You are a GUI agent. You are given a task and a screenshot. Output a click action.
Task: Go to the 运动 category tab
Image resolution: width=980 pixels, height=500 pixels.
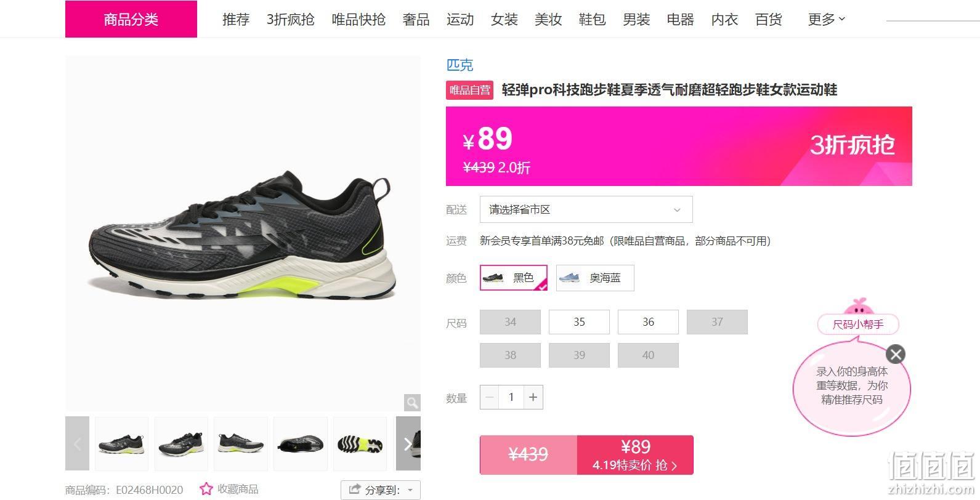[460, 20]
